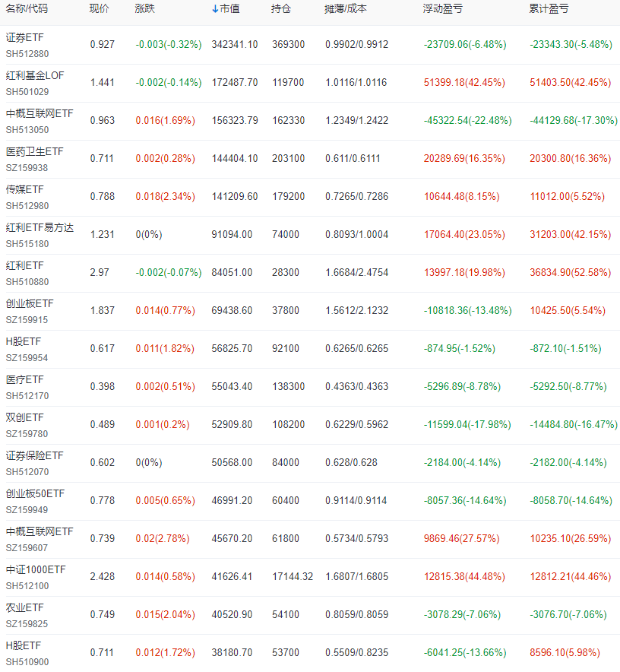Open 医疗ETF SH512170 details
This screenshot has height=672, width=620.
pyautogui.click(x=26, y=379)
